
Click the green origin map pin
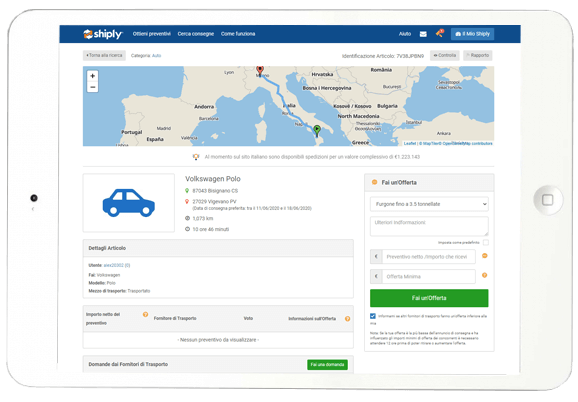click(x=317, y=130)
